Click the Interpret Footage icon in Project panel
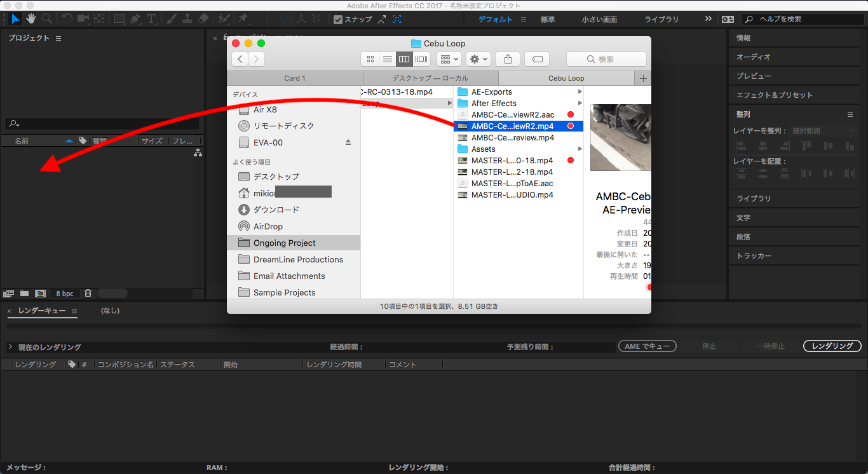 click(x=9, y=294)
